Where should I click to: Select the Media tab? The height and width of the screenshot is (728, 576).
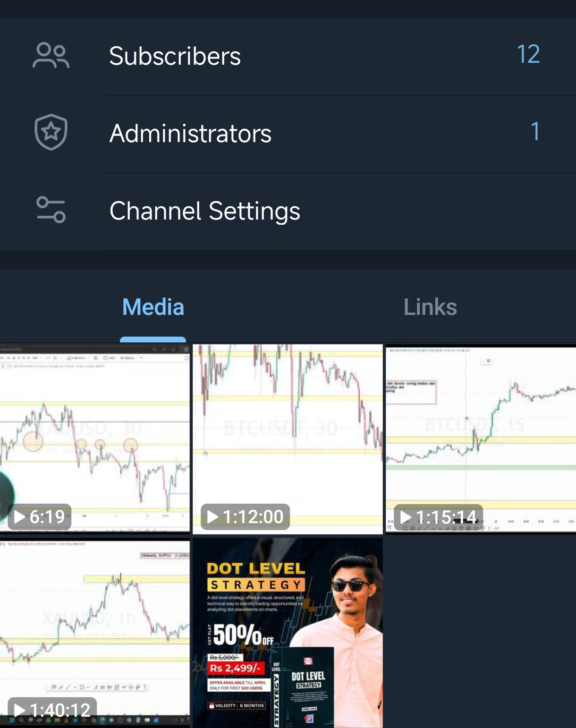(x=152, y=307)
